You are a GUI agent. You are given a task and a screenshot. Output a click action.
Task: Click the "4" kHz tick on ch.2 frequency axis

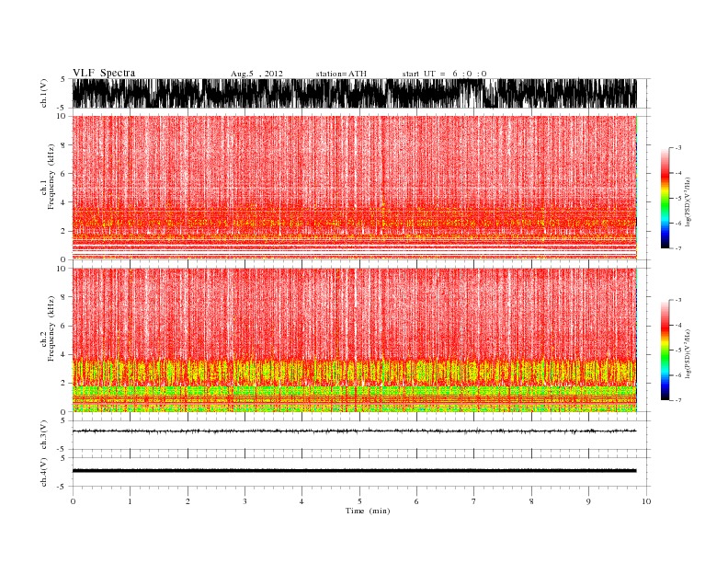click(x=63, y=355)
